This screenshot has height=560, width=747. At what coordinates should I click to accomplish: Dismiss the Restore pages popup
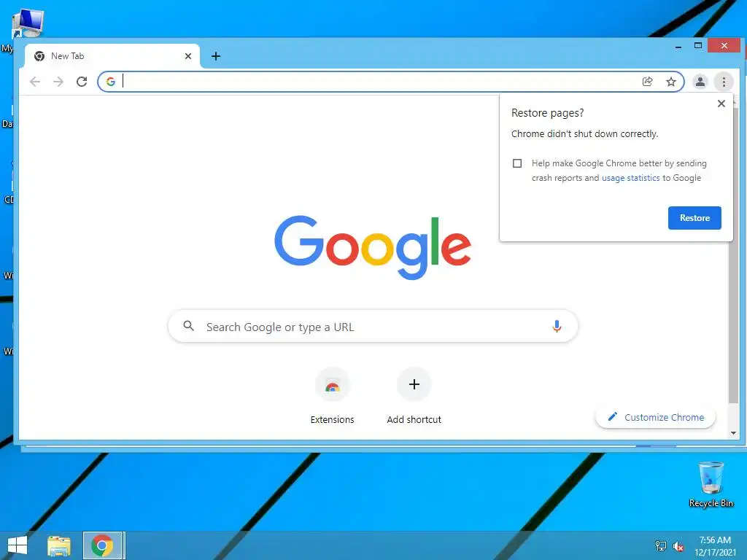coord(721,104)
